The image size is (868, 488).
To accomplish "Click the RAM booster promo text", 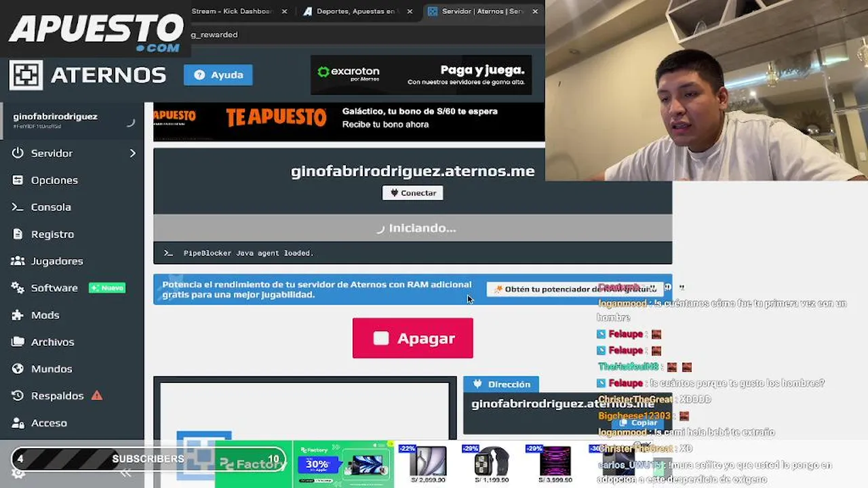I will click(x=317, y=289).
